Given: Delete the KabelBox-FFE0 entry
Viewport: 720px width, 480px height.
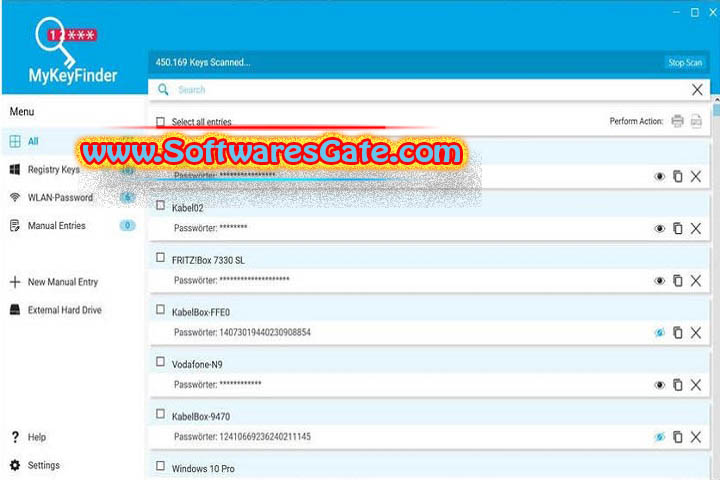Looking at the screenshot, I should tap(696, 333).
